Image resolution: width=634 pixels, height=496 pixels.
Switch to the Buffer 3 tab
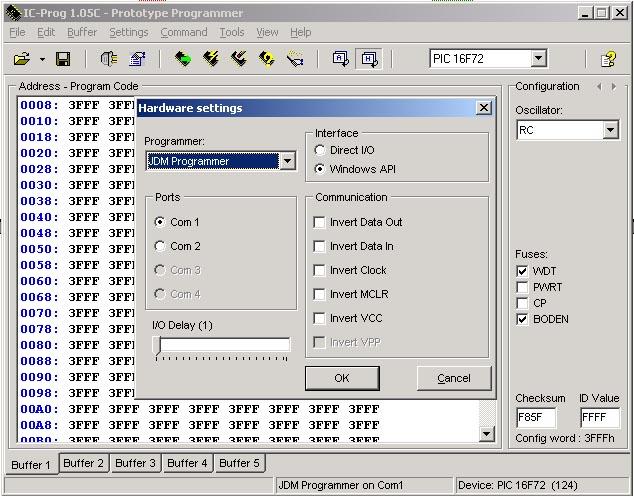135,463
